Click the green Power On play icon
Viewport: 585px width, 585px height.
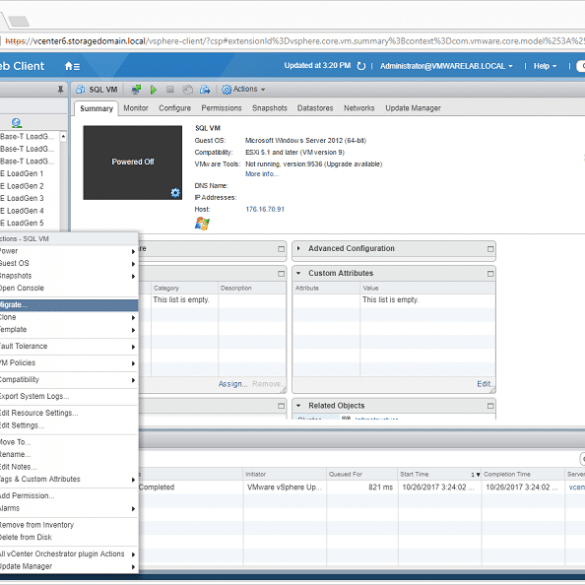pos(153,90)
